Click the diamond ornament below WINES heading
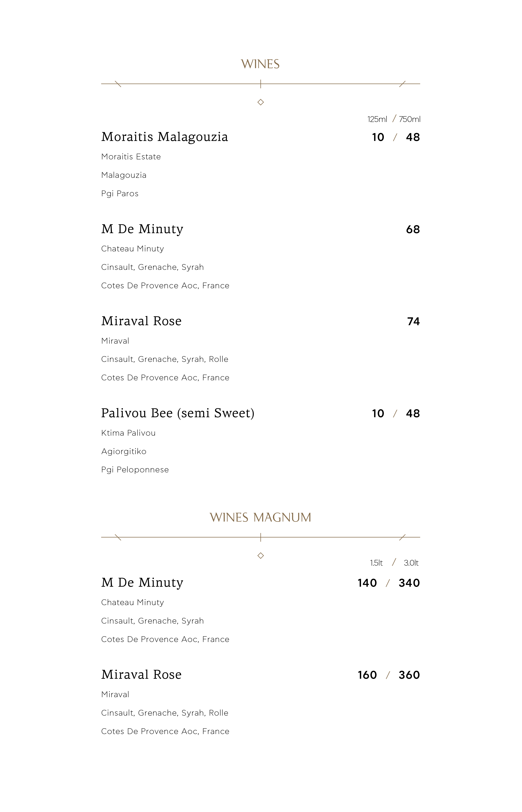Image resolution: width=522 pixels, height=812 pixels. (260, 102)
